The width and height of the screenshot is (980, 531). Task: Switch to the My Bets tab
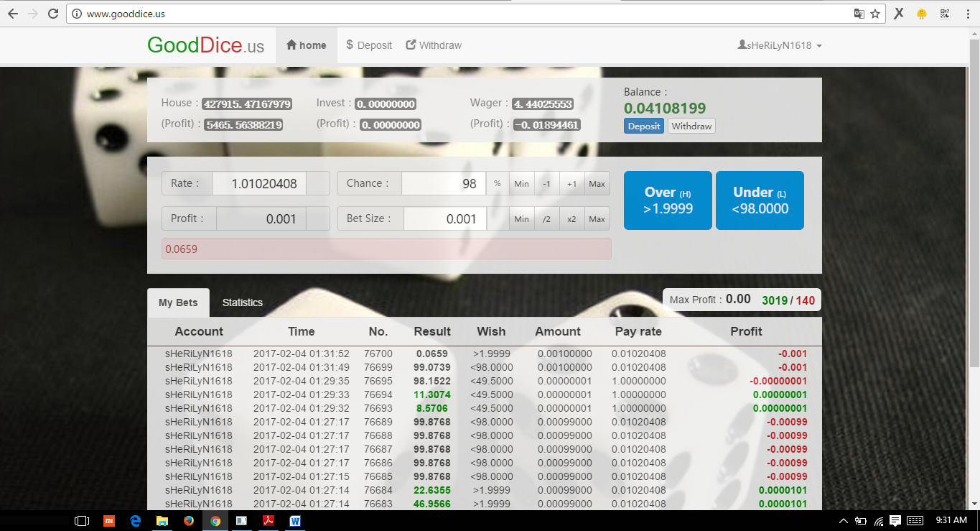178,303
